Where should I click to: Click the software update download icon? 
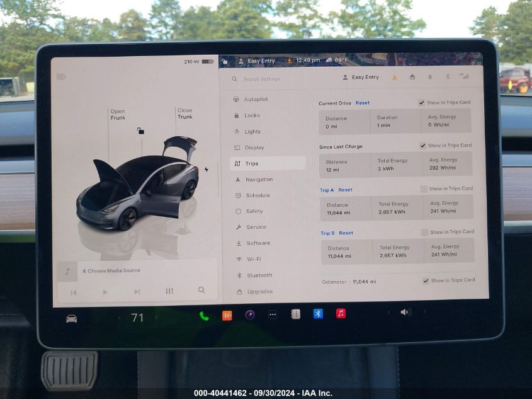pyautogui.click(x=394, y=77)
